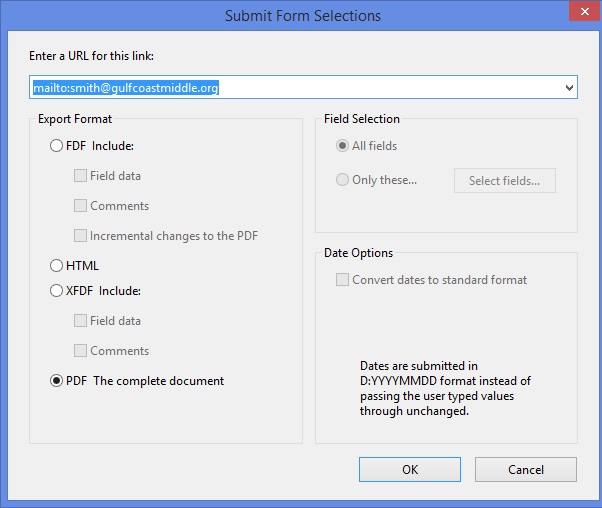
Task: Enable Field data checkbox under FDF Include
Action: click(81, 176)
